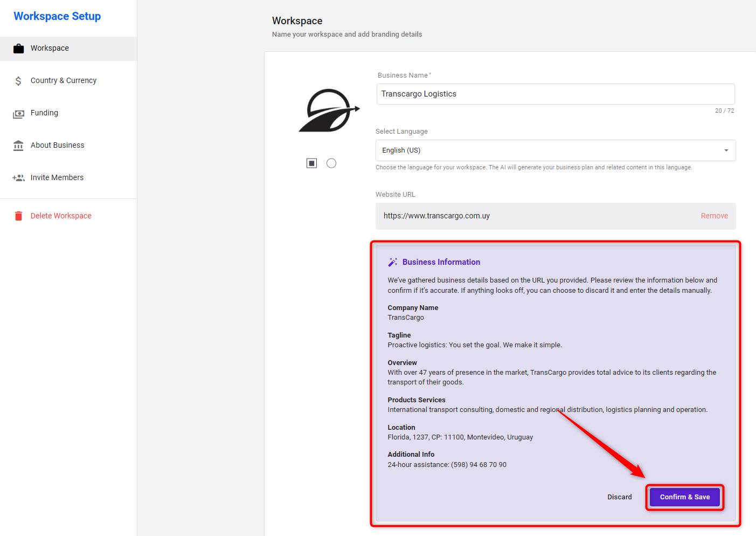Choose Delete Workspace option
Screen dimensions: 756x536
(x=68, y=216)
